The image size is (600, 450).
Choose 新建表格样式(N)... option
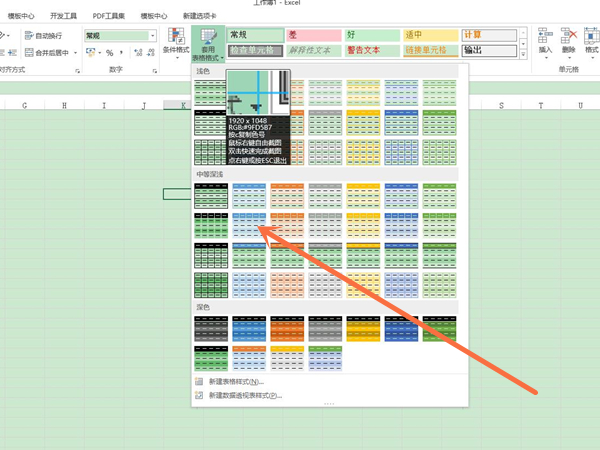[x=236, y=382]
